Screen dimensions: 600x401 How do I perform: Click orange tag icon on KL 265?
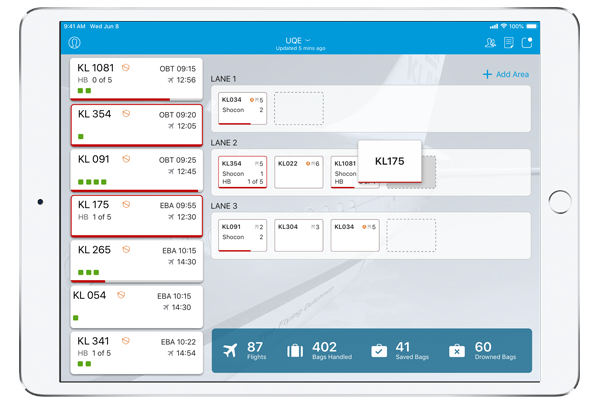pyautogui.click(x=126, y=249)
